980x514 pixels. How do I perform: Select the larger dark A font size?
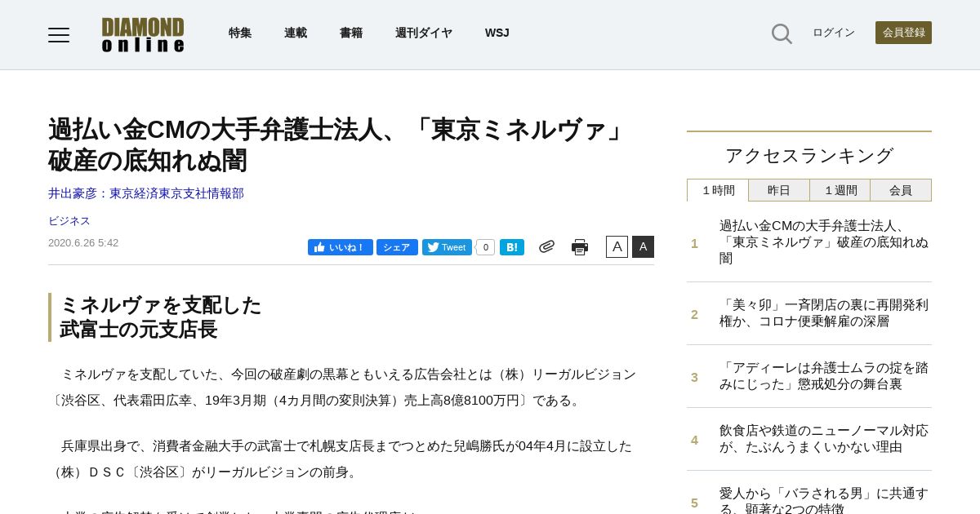coord(643,246)
